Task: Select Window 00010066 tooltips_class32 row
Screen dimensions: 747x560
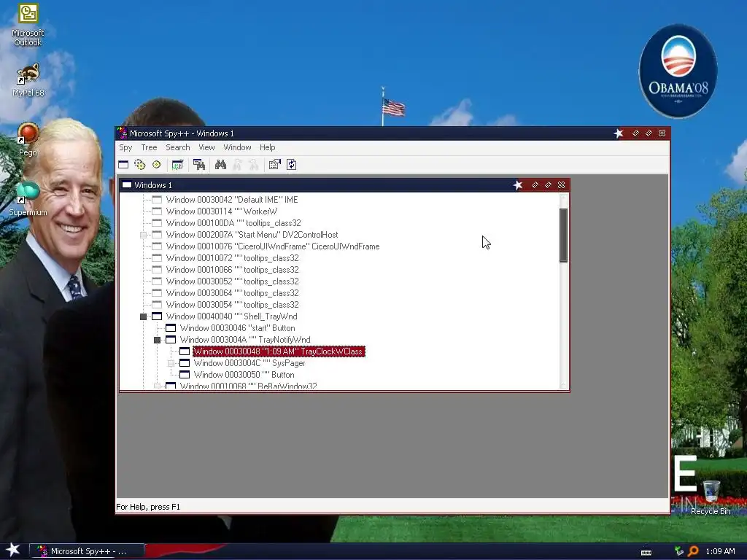Action: 233,270
